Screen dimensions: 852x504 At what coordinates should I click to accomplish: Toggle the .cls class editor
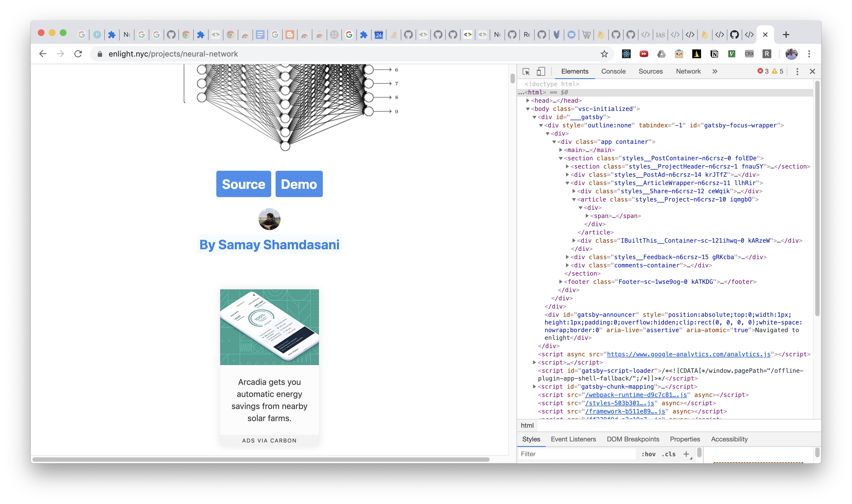pos(668,454)
